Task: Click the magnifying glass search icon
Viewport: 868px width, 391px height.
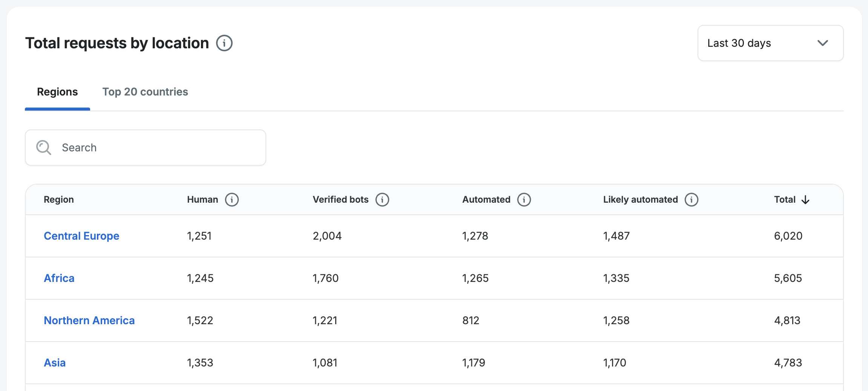Action: pos(44,148)
